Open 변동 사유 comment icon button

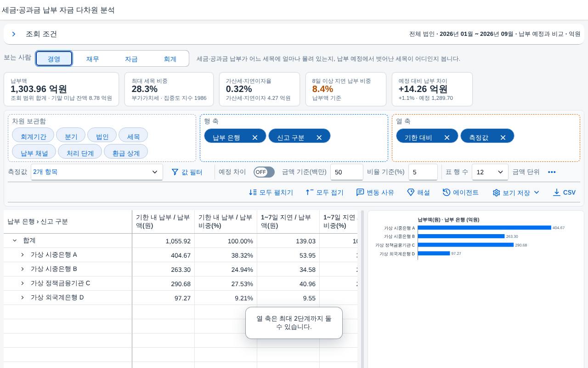375,192
